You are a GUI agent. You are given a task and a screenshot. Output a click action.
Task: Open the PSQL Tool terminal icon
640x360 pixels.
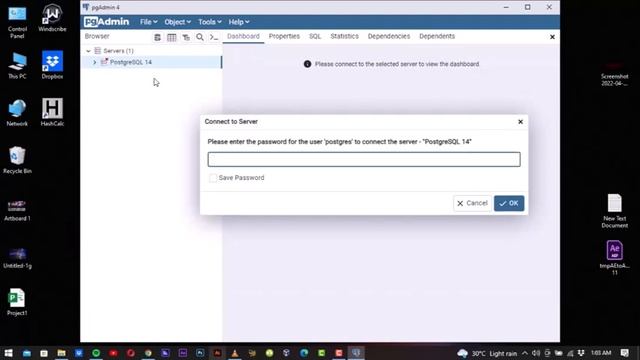(x=214, y=37)
